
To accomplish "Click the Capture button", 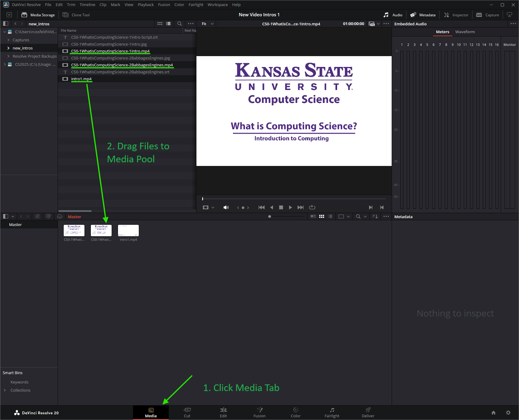I will tap(488, 15).
